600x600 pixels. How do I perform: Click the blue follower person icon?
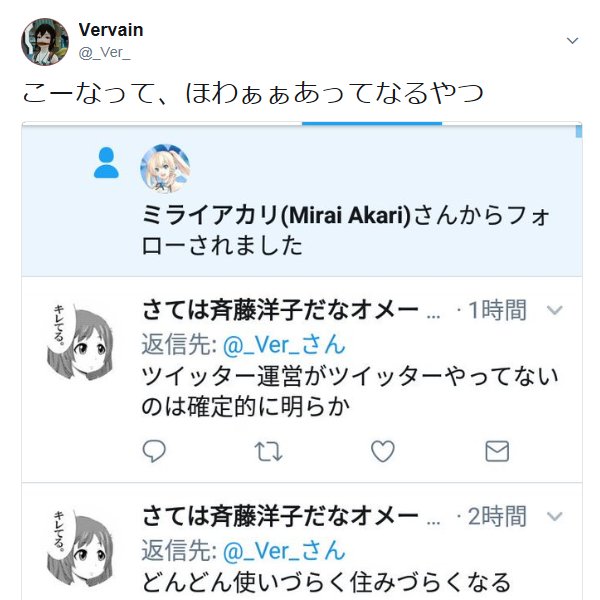point(106,163)
